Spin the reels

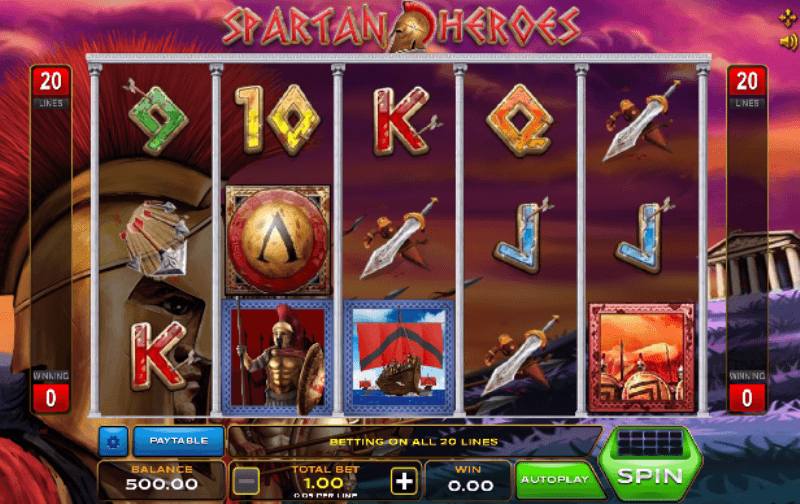pyautogui.click(x=650, y=464)
